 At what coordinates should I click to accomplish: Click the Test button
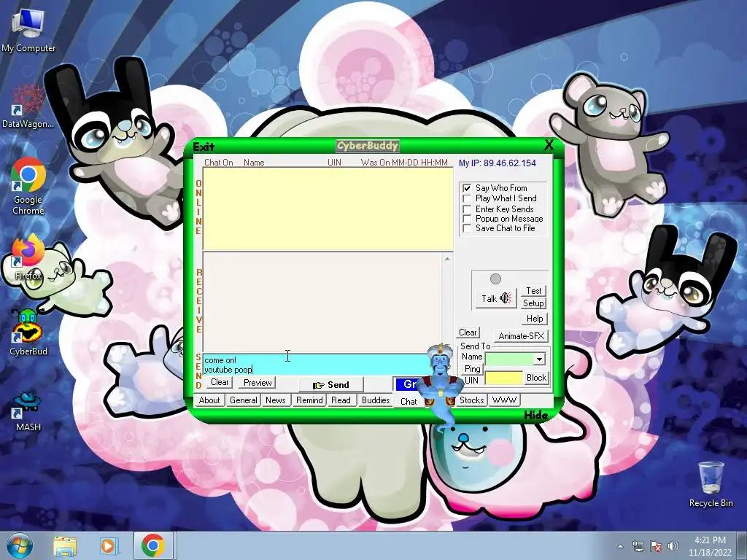(x=533, y=290)
